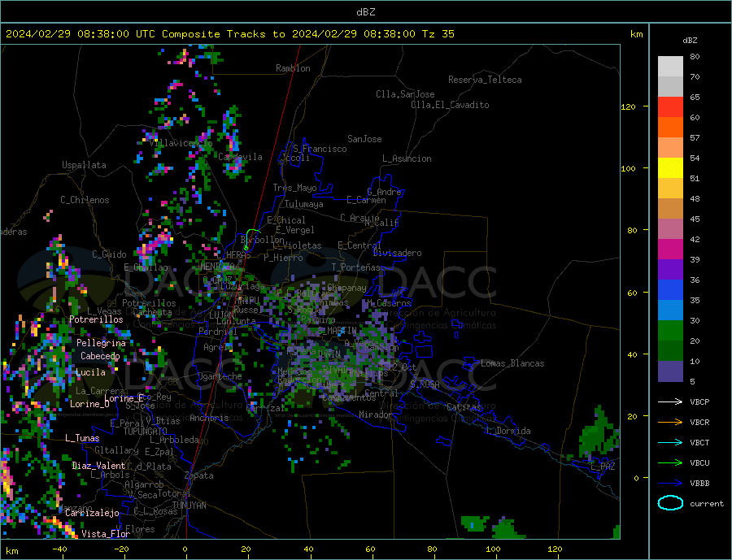Viewport: 732px width, 560px height.
Task: Click the 'SanJose' map label
Action: (364, 139)
